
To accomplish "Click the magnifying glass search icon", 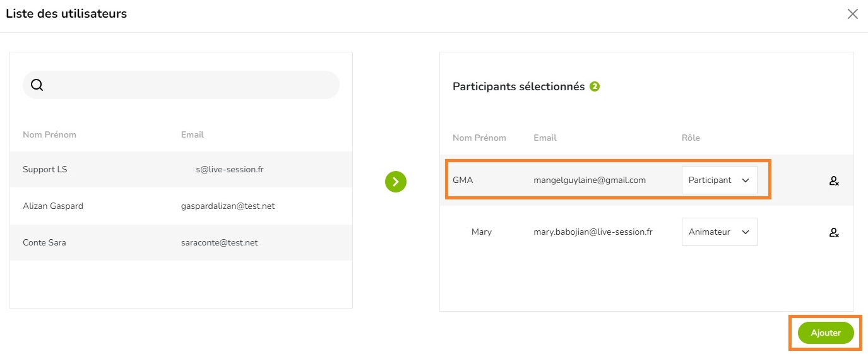I will click(x=37, y=85).
